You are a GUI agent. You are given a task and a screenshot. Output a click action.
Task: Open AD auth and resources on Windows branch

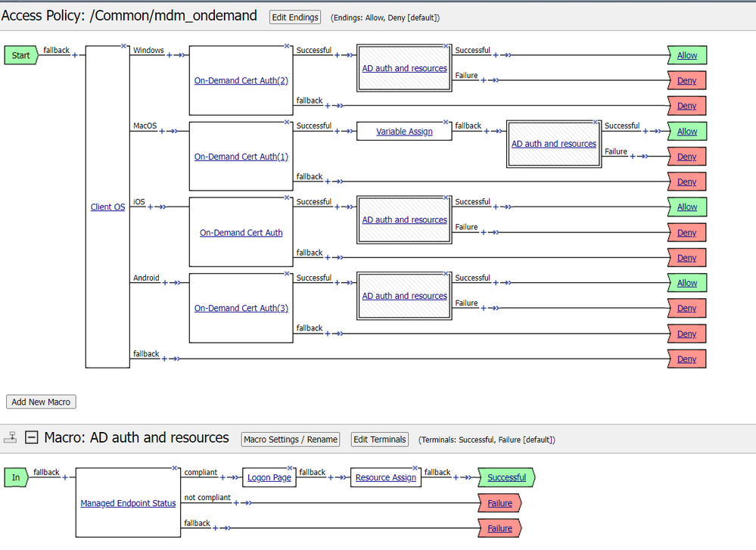[405, 68]
